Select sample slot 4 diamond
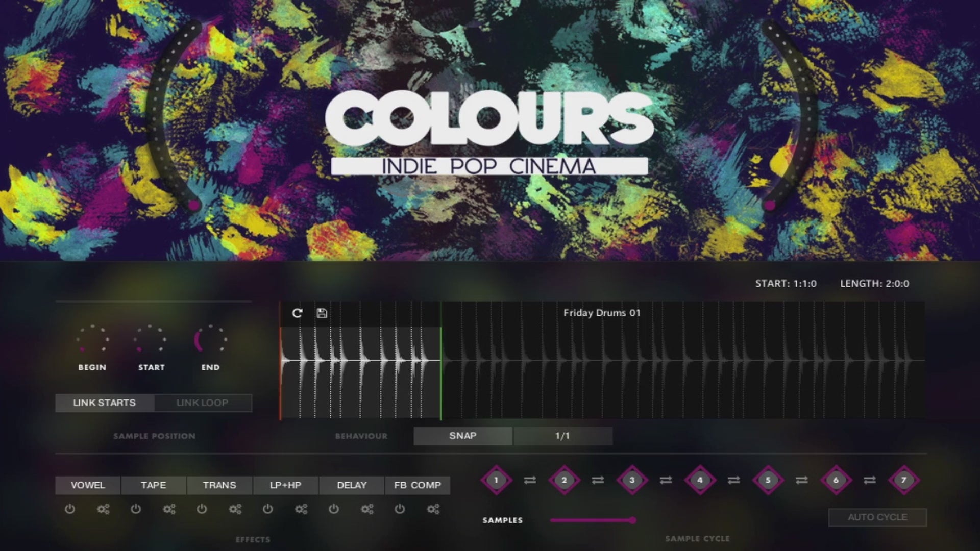The width and height of the screenshot is (980, 551). click(x=700, y=480)
